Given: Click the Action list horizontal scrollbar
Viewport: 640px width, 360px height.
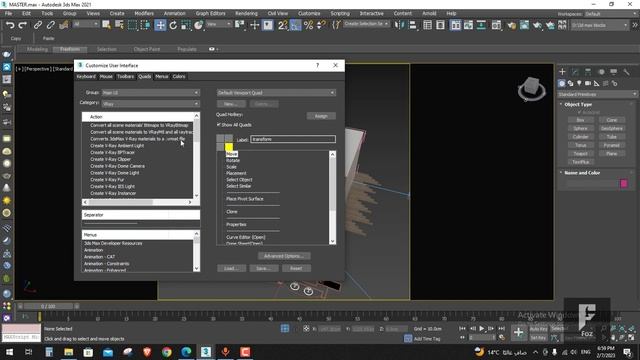Looking at the screenshot, I should (138, 202).
